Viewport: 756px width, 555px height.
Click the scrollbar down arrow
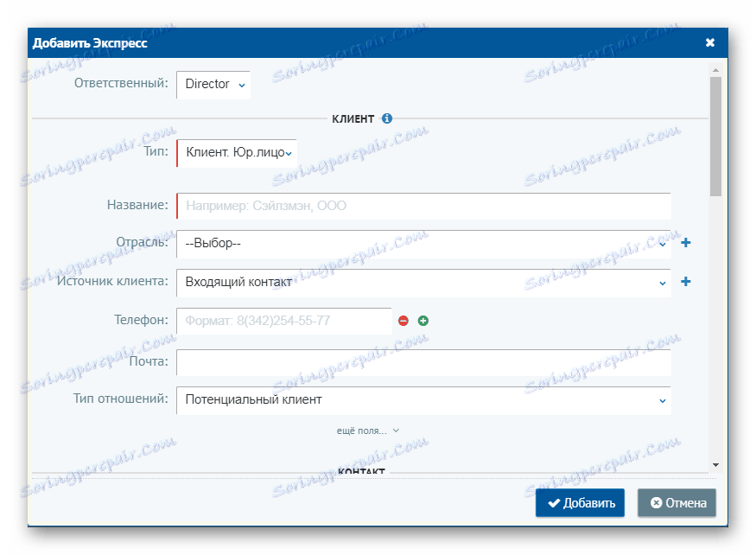point(715,465)
